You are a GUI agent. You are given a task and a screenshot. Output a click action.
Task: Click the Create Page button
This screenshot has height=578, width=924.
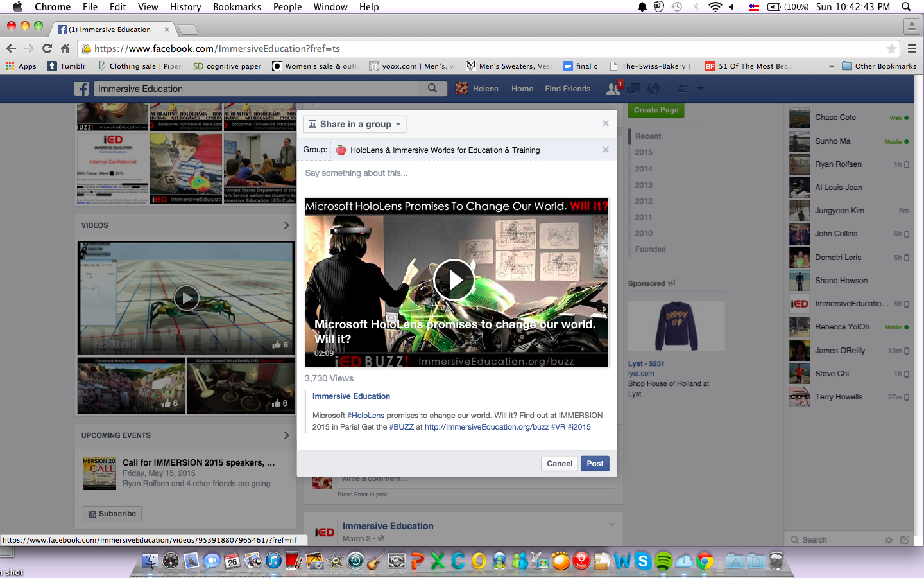tap(656, 110)
